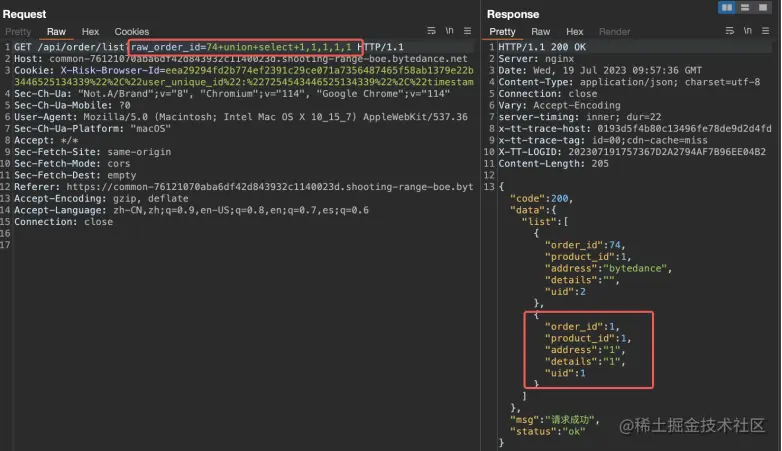Viewport: 782px width, 451px height.
Task: Click Sec-Fetch-Mode: cors line
Action: [x=72, y=164]
